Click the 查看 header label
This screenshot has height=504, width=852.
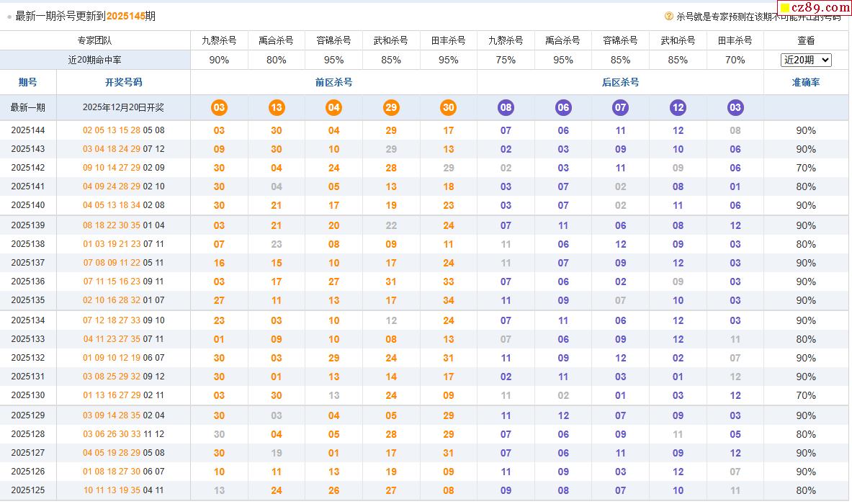[806, 41]
